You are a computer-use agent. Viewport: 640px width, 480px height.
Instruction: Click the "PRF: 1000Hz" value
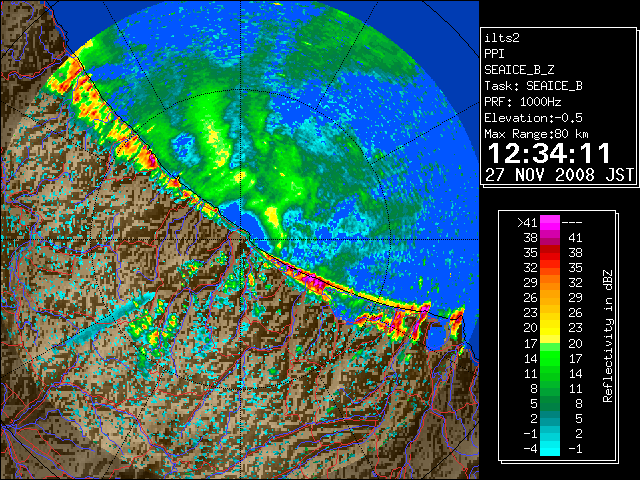click(523, 102)
